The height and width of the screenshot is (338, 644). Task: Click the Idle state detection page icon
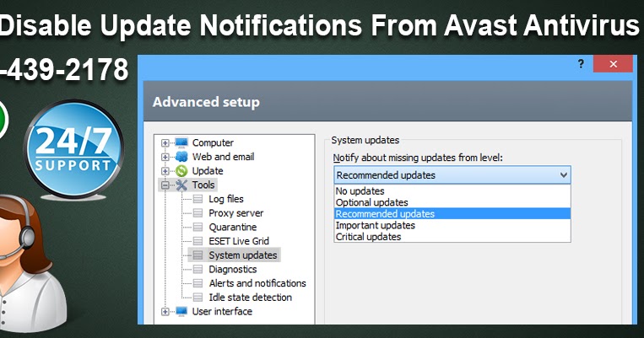coord(198,298)
